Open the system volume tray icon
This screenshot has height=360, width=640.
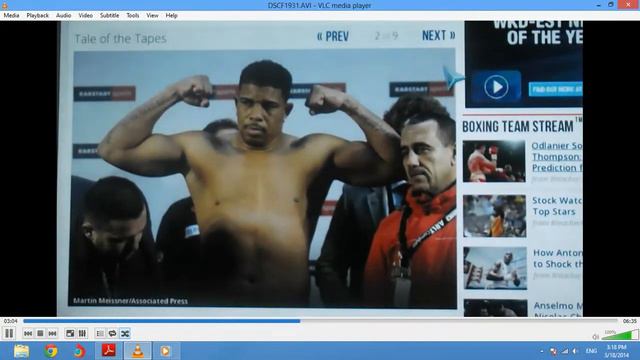point(575,351)
